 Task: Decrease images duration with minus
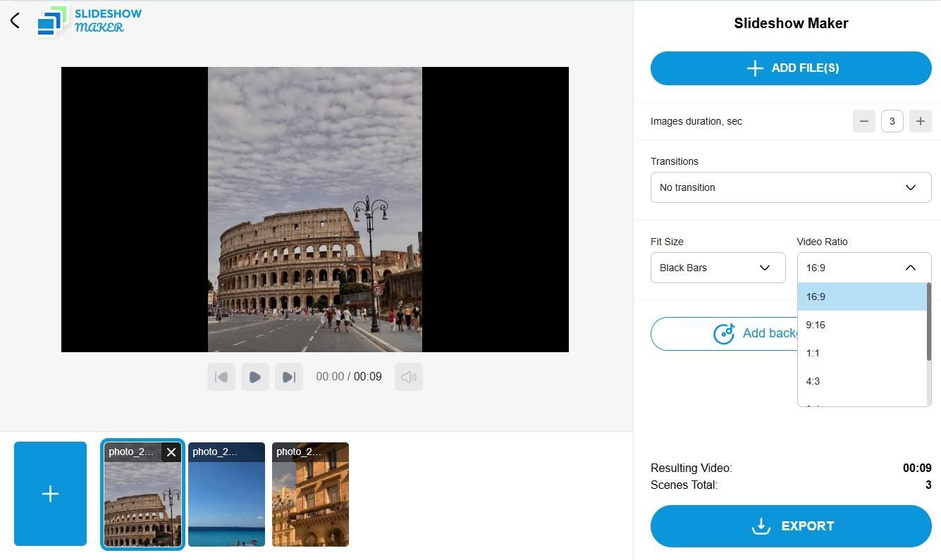pyautogui.click(x=864, y=121)
